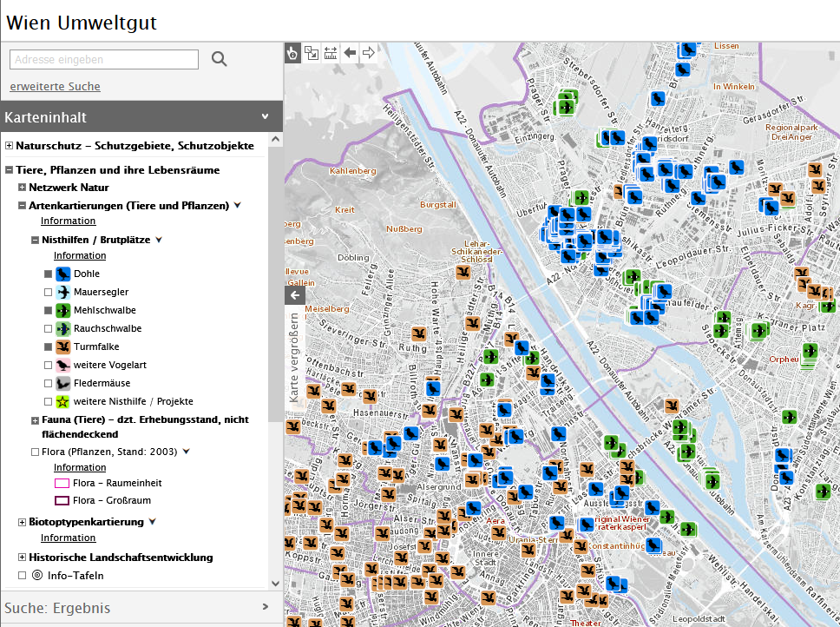840x627 pixels.
Task: Click the magnifier search icon
Action: click(220, 59)
